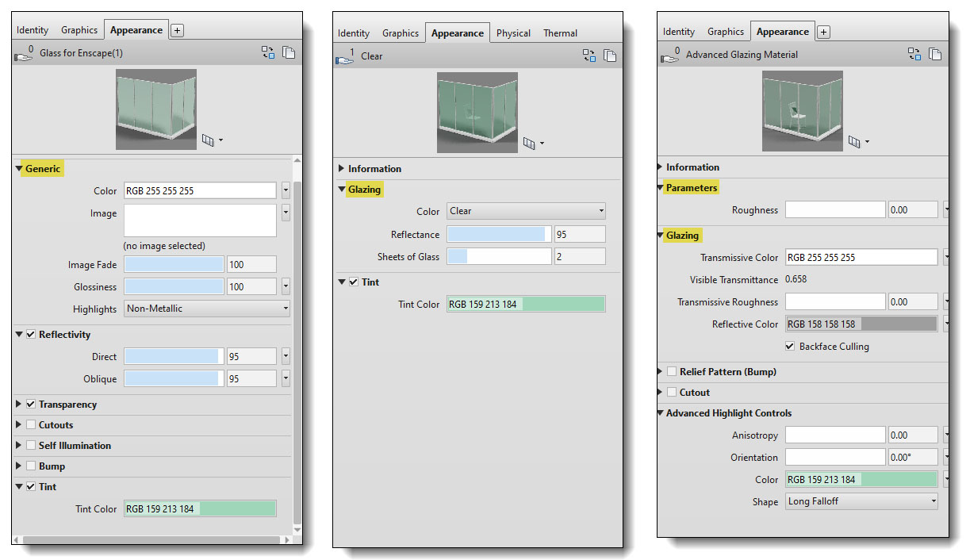Uncheck Backface Culling option

click(789, 347)
